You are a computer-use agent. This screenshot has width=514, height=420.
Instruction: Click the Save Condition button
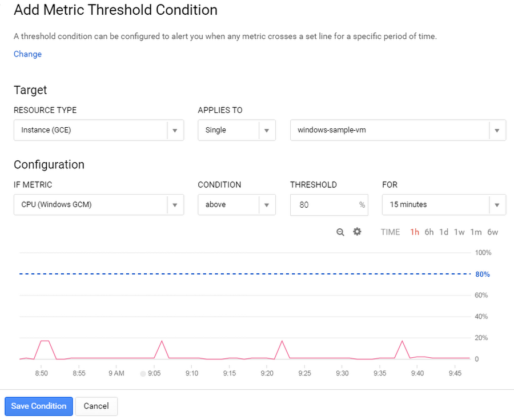[x=39, y=406]
